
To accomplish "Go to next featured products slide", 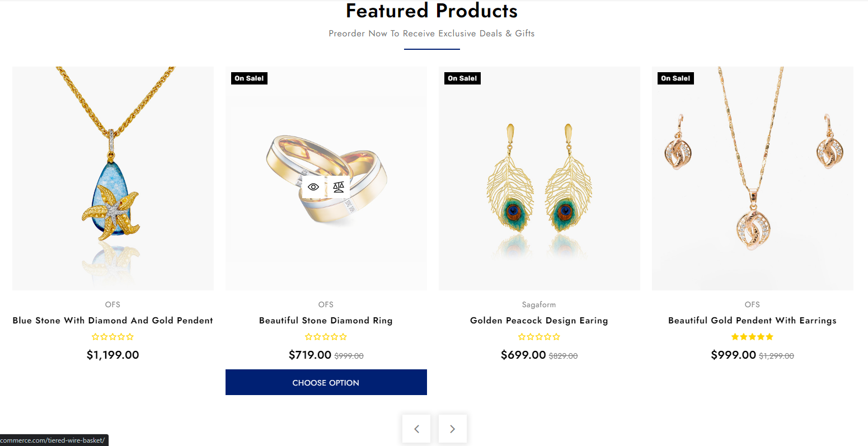I will point(452,429).
